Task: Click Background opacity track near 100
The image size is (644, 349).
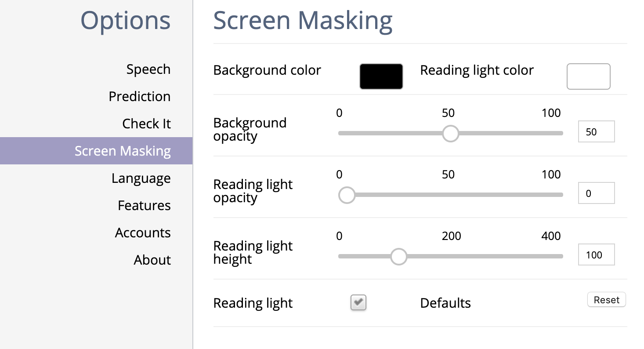Action: point(558,133)
